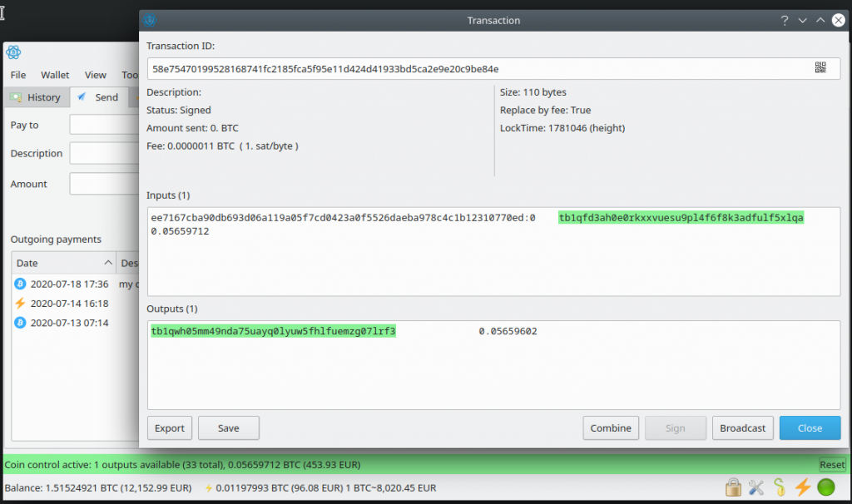Select the 2020-07-13 07:14 payment row
The height and width of the screenshot is (504, 852).
tap(76, 323)
